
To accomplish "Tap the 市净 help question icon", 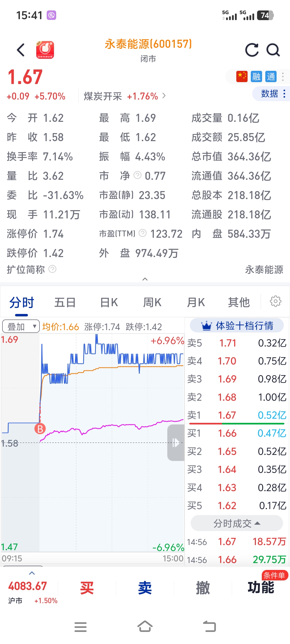I will click(137, 175).
